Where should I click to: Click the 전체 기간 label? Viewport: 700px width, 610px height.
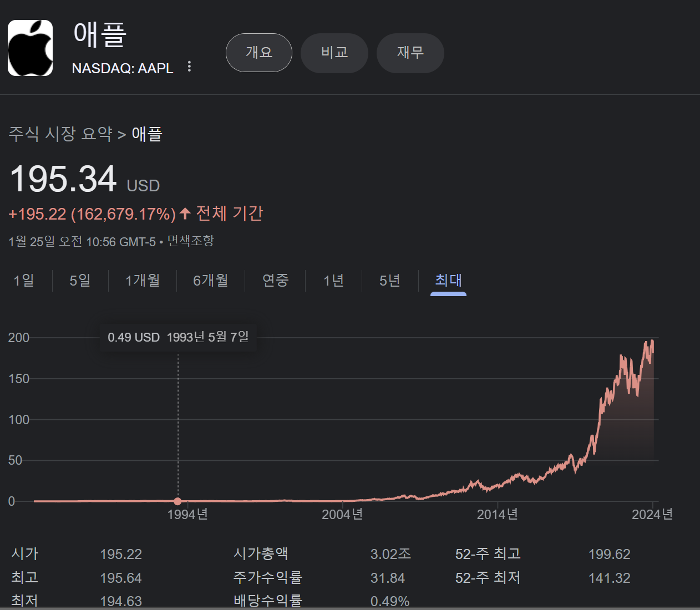pos(230,213)
